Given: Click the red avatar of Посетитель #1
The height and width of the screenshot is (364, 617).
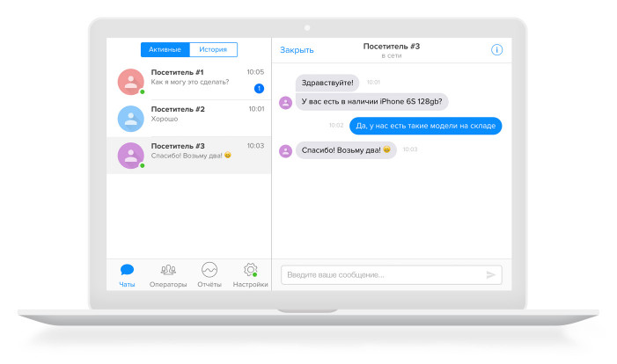Looking at the screenshot, I should [x=130, y=82].
